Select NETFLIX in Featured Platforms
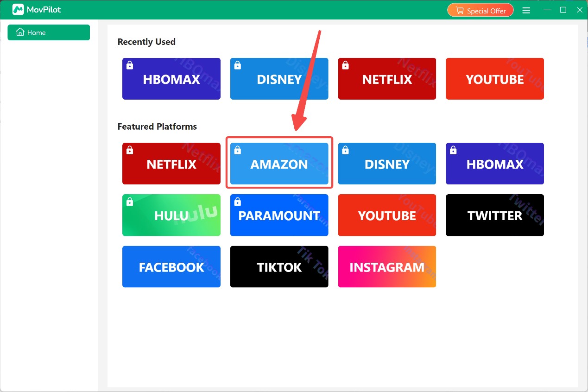This screenshot has width=588, height=392. (x=171, y=164)
